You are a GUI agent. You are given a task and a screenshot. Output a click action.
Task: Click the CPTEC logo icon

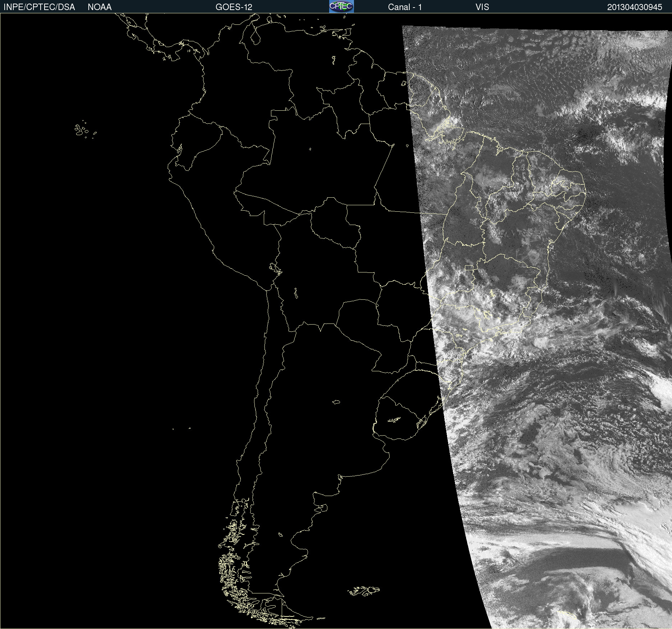[341, 6]
